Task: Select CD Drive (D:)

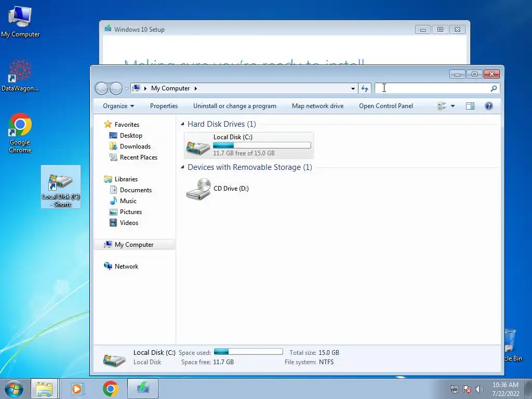Action: click(x=218, y=189)
